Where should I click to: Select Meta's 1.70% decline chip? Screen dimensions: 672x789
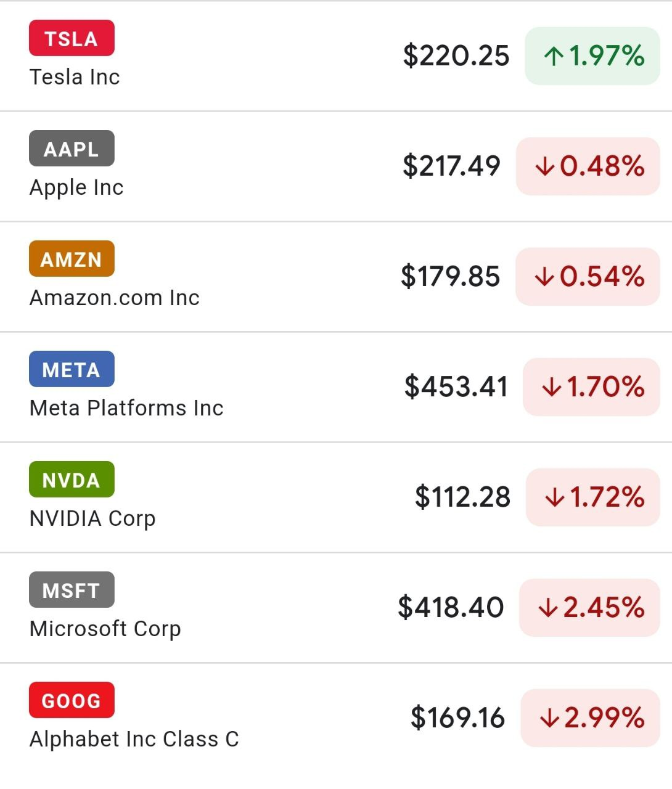click(x=591, y=387)
